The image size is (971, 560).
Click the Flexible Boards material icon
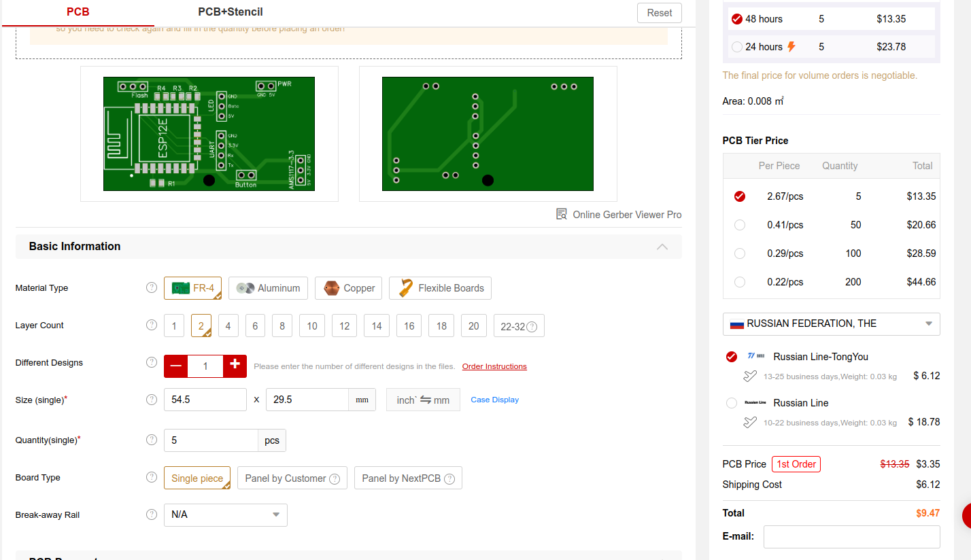(407, 288)
